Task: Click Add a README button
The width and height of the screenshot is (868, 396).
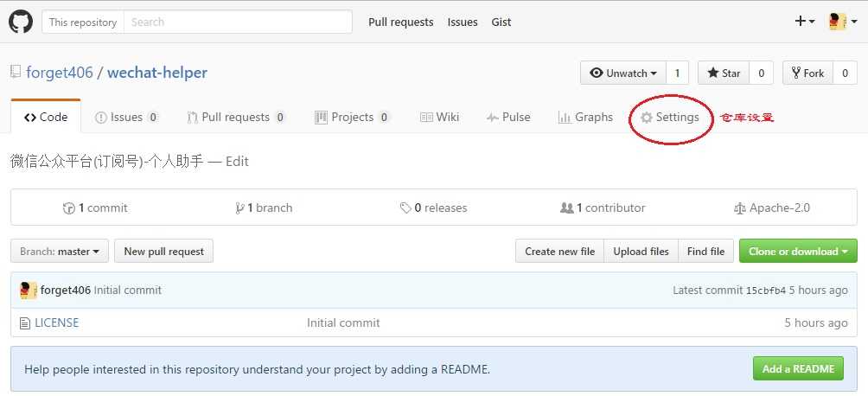Action: (x=798, y=368)
